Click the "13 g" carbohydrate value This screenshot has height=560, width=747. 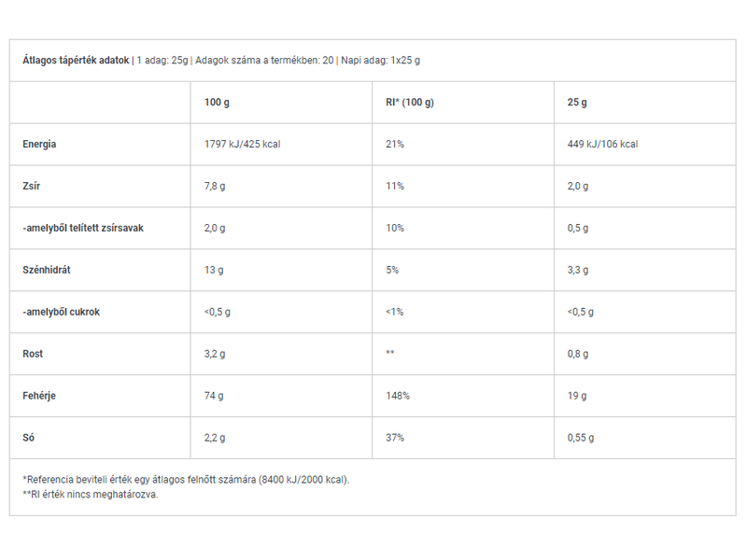tap(214, 270)
